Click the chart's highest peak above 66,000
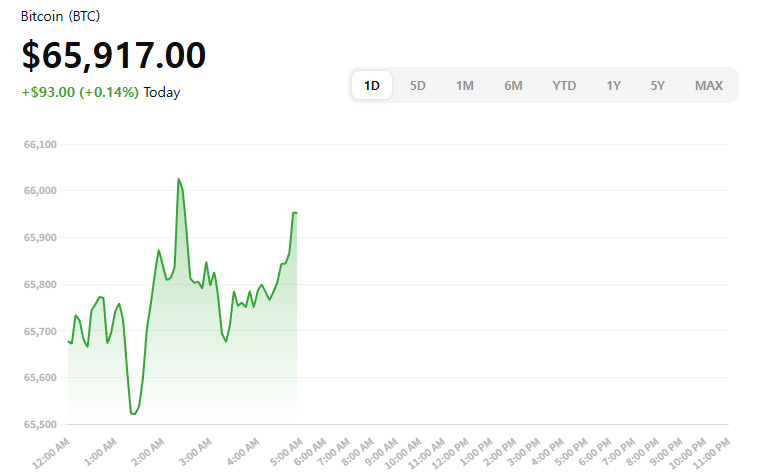757x472 pixels. (x=179, y=180)
